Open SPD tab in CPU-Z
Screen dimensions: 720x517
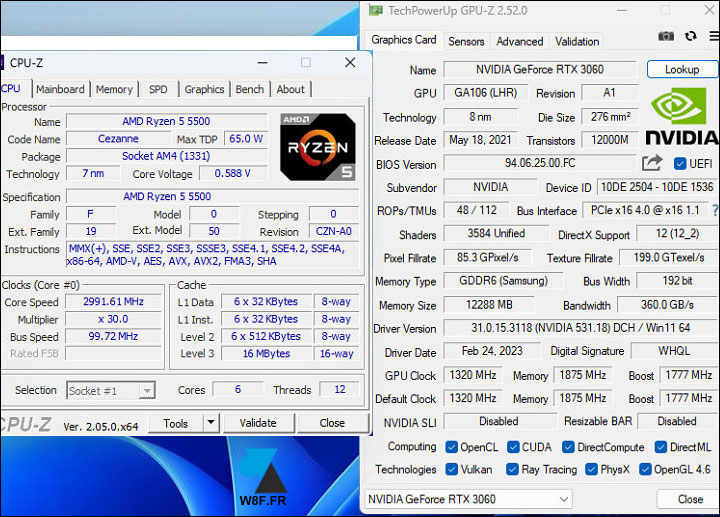pos(158,89)
